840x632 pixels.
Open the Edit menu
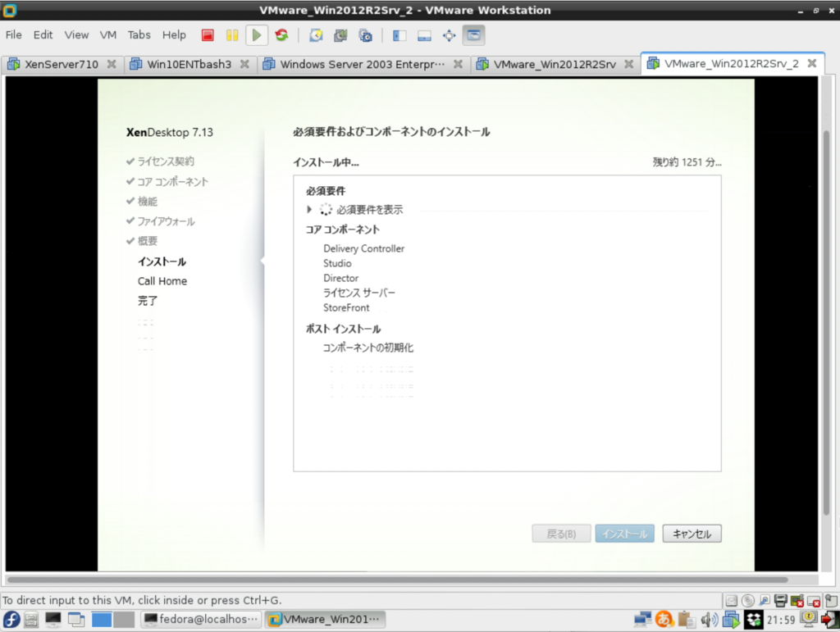43,34
